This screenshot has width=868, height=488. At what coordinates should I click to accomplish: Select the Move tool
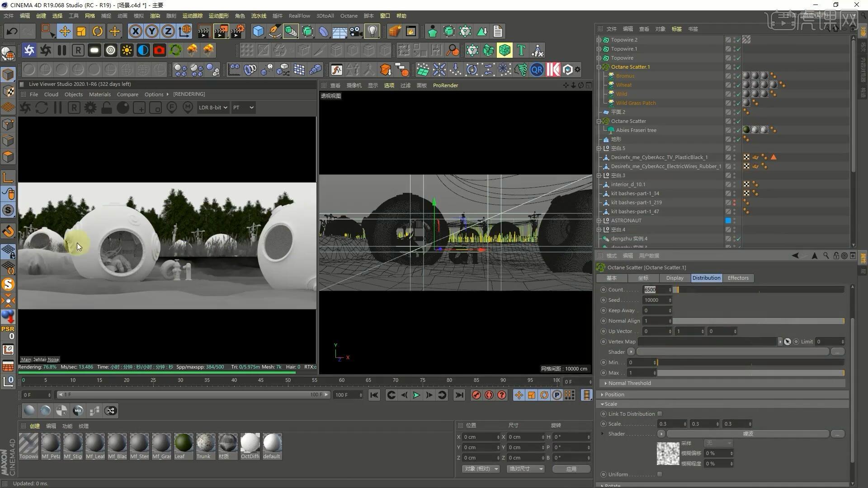(x=65, y=31)
